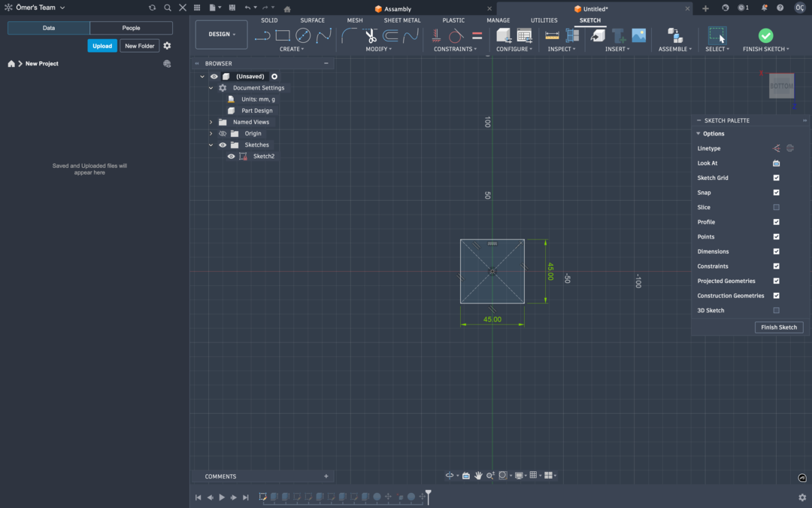Select the Measure tool icon
Viewport: 812px width, 508px height.
pyautogui.click(x=552, y=35)
